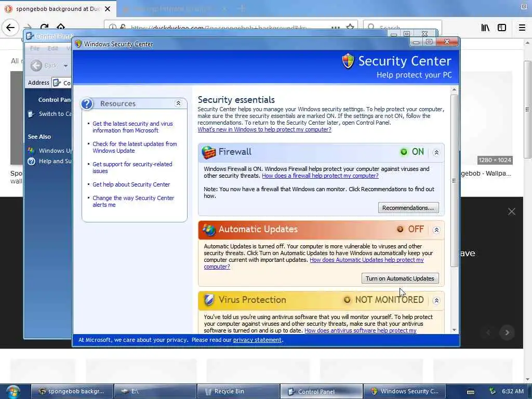
Task: Switch to Recycle Bin taskbar window
Action: (238, 391)
